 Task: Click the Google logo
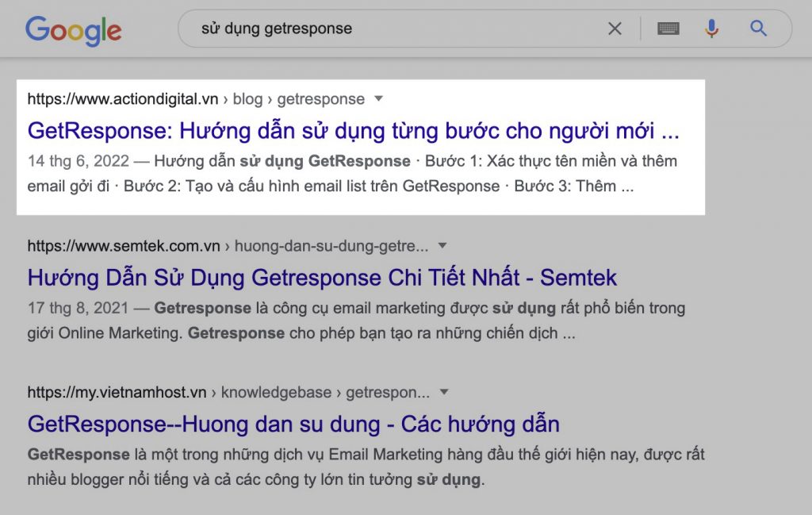coord(73,29)
